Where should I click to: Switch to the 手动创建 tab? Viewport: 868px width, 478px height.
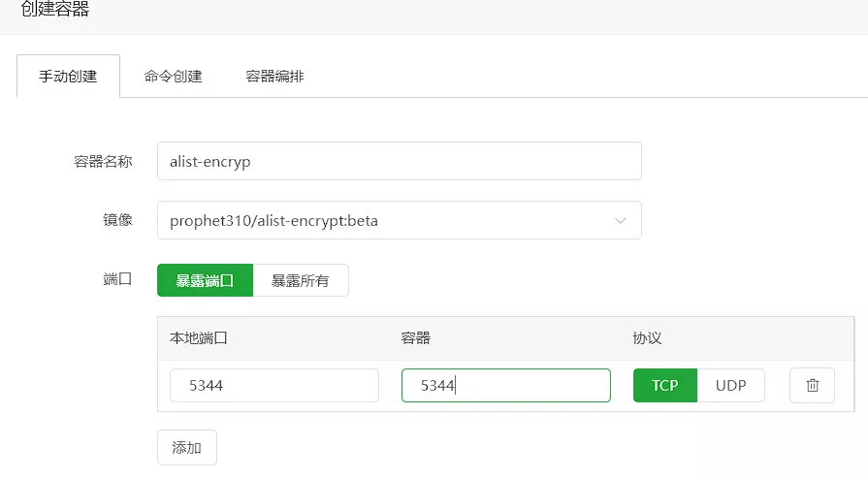68,77
